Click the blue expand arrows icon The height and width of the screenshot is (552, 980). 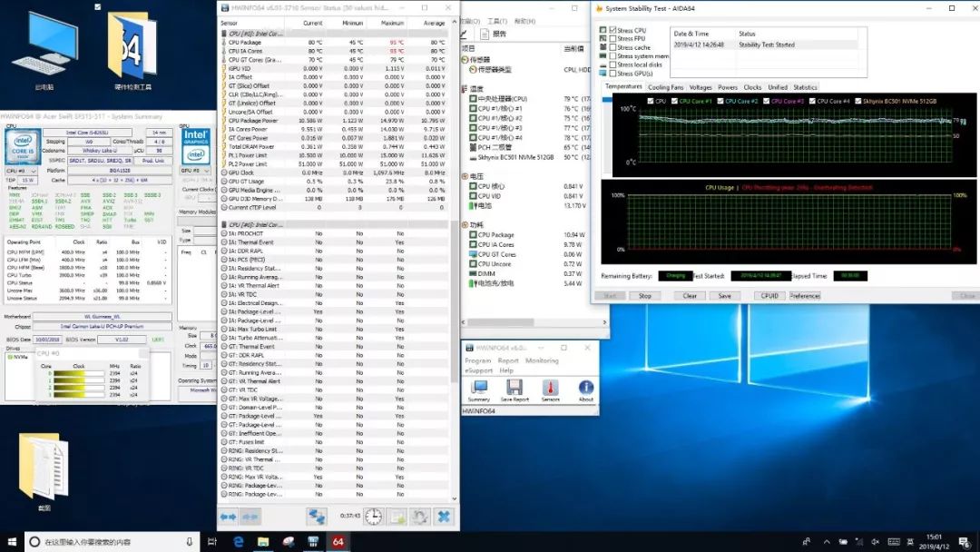coord(229,517)
